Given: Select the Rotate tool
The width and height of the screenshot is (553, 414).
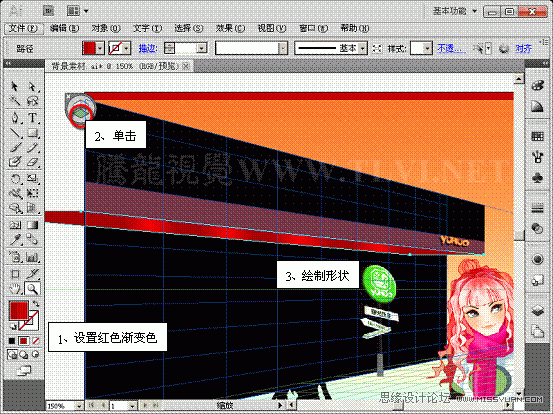Looking at the screenshot, I should 15,179.
